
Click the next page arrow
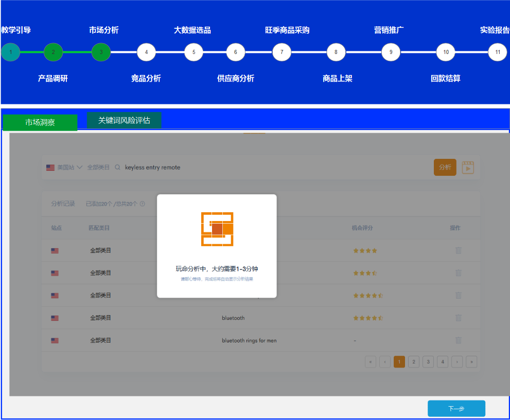pyautogui.click(x=456, y=362)
